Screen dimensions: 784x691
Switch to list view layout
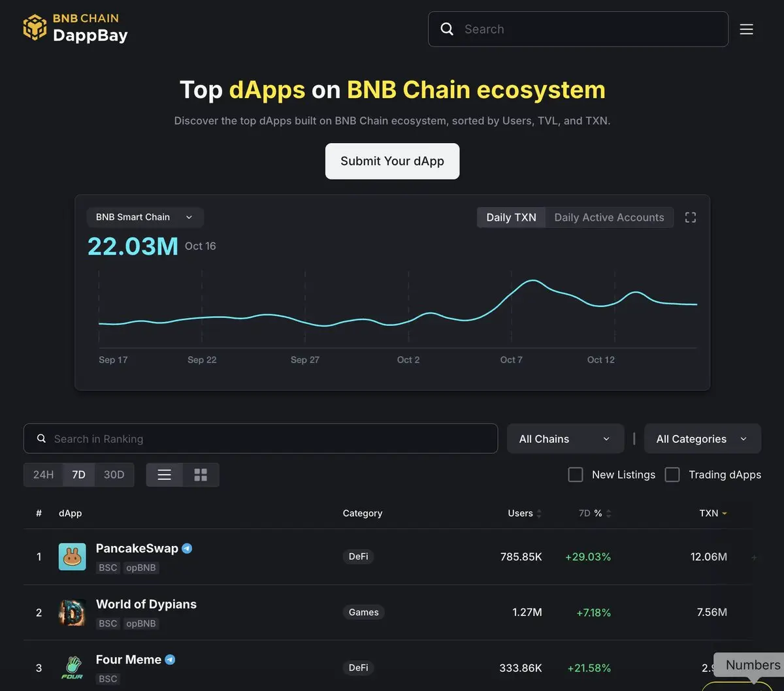165,475
